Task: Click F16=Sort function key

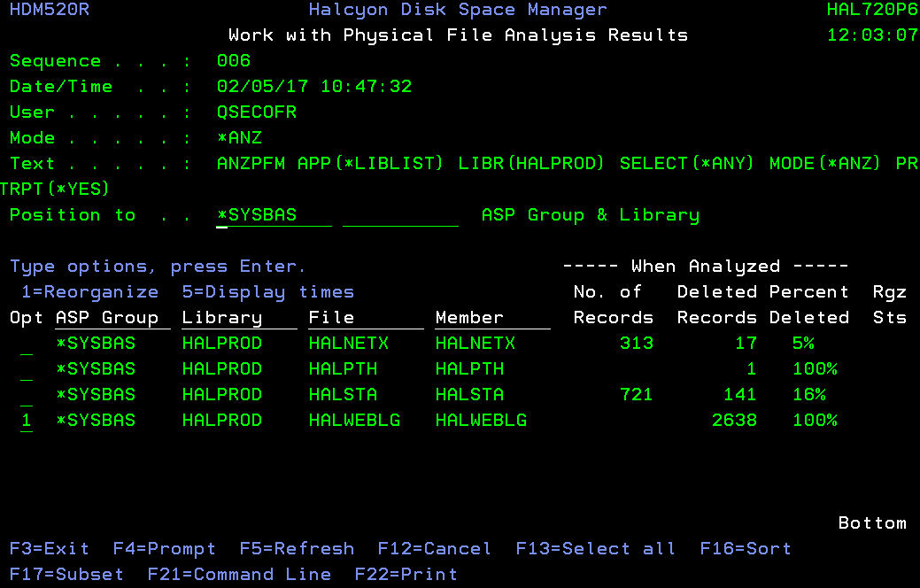Action: click(746, 549)
